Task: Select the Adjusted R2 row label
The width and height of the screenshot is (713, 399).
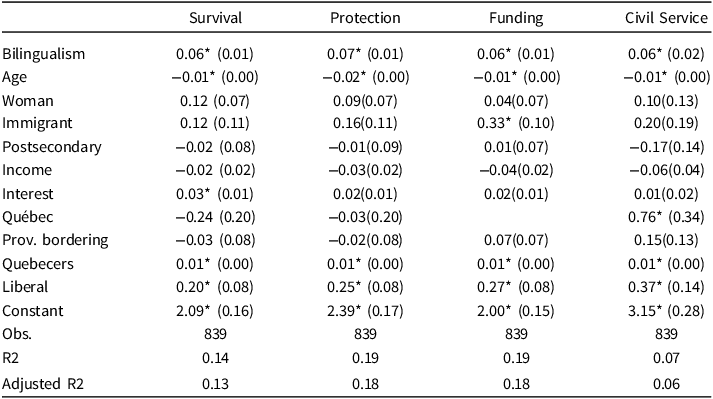Action: coord(43,384)
